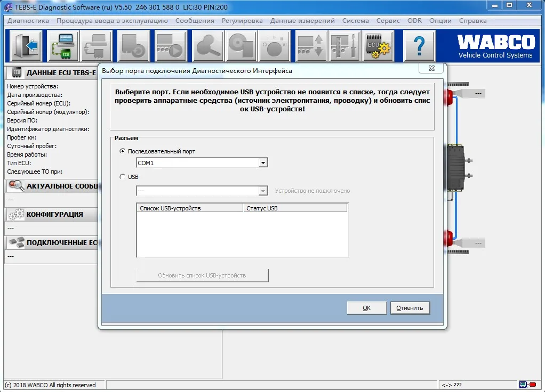Click Обновить список USB-устройств button
The image size is (545, 392).
(202, 275)
